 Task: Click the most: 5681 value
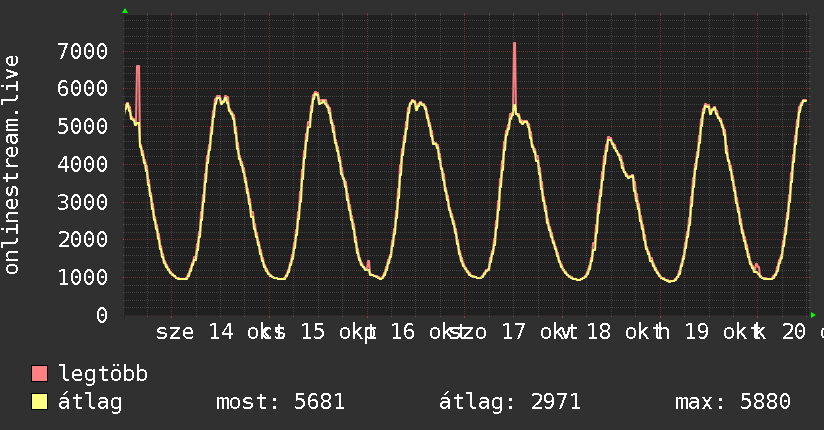(281, 402)
